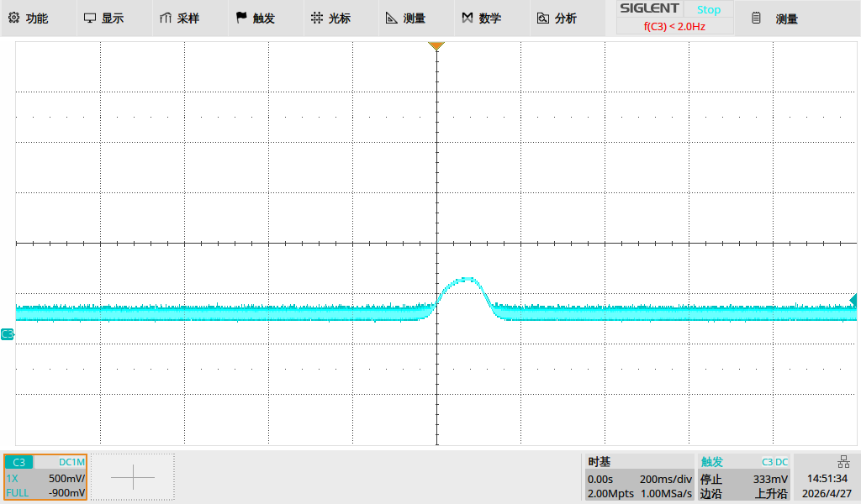The image size is (861, 504).
Task: Click the flag icon beside 触发
Action: point(241,18)
